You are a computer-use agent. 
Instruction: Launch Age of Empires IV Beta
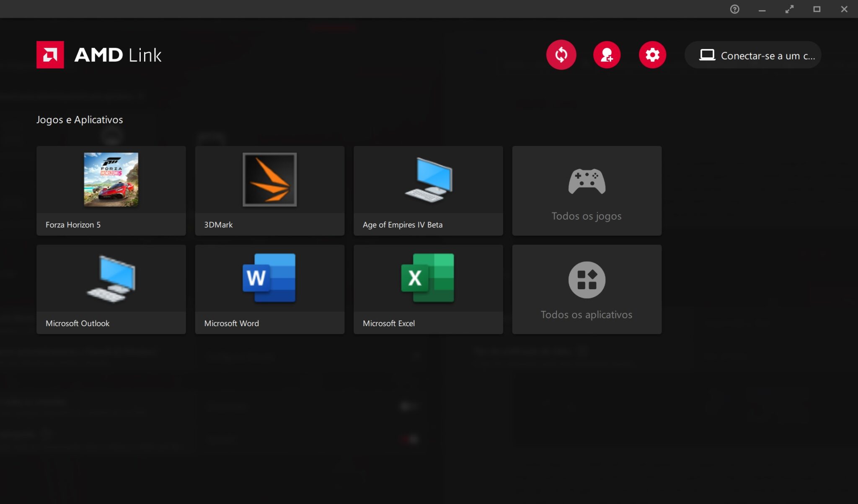(x=428, y=190)
